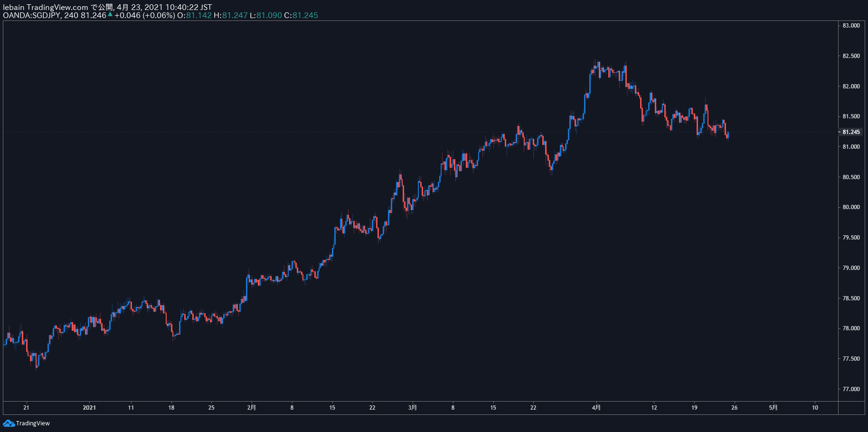The height and width of the screenshot is (432, 868).
Task: Click the green up-arrow change indicator
Action: click(110, 14)
